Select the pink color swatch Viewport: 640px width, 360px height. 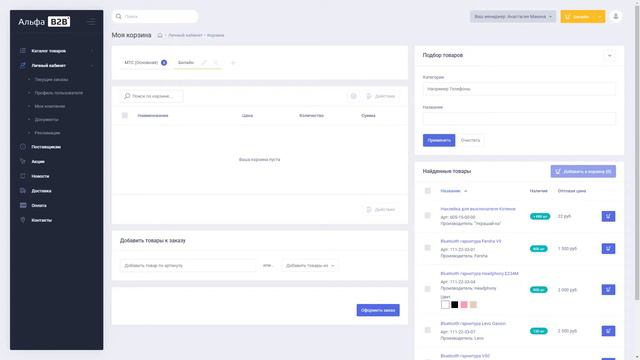click(464, 304)
